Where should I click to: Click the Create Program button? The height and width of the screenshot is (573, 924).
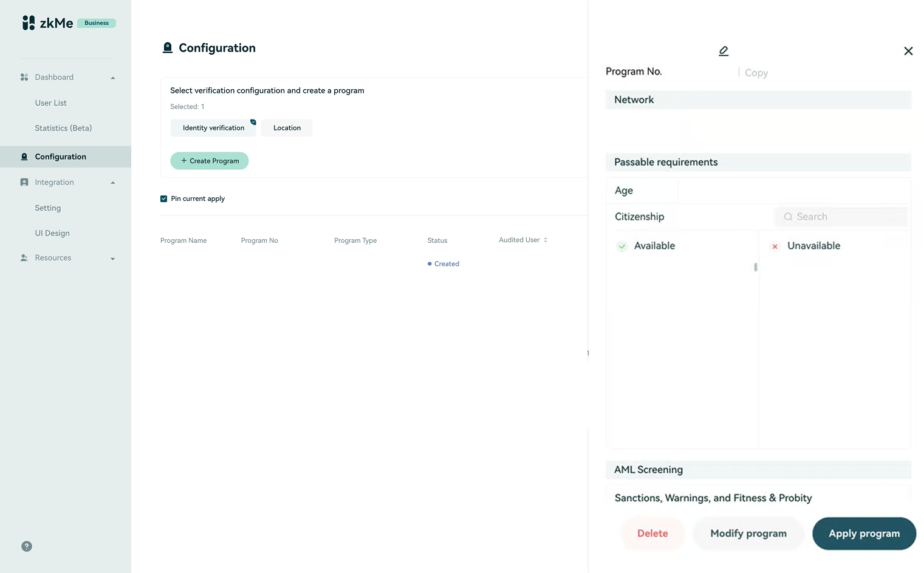coord(210,161)
